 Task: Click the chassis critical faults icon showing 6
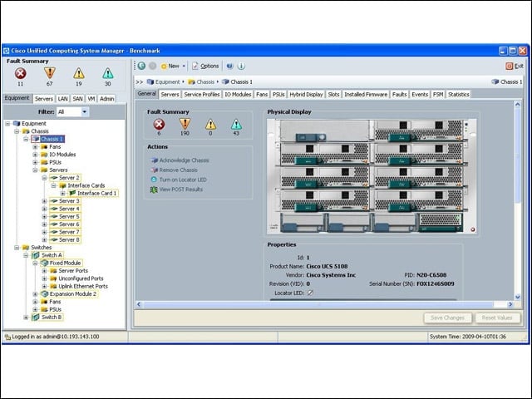(x=159, y=124)
